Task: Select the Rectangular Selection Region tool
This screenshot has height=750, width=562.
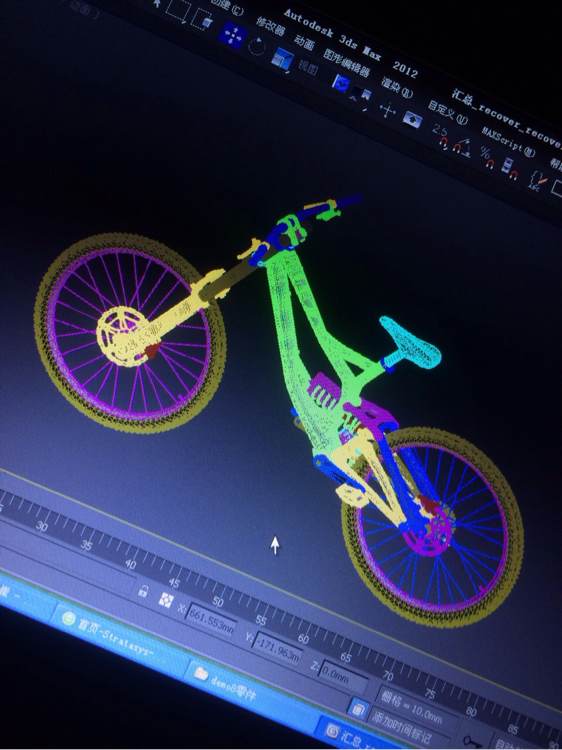Action: [179, 9]
